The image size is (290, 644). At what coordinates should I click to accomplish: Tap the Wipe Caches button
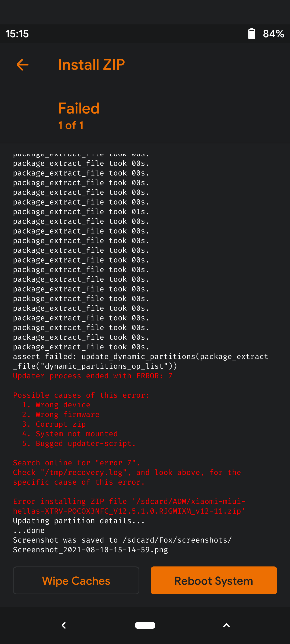[x=76, y=581]
